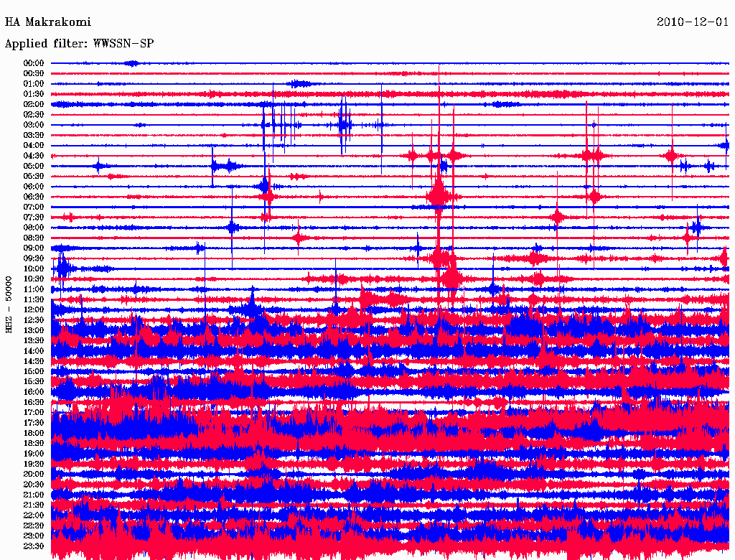This screenshot has height=560, width=735.
Task: Select the 08:00 time row label
Action: point(34,228)
